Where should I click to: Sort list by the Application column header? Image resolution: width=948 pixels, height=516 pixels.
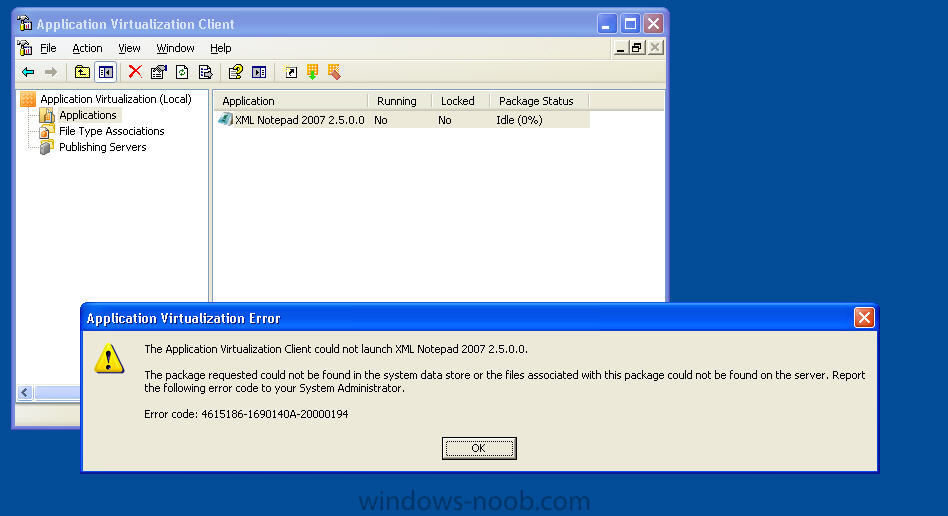(291, 101)
